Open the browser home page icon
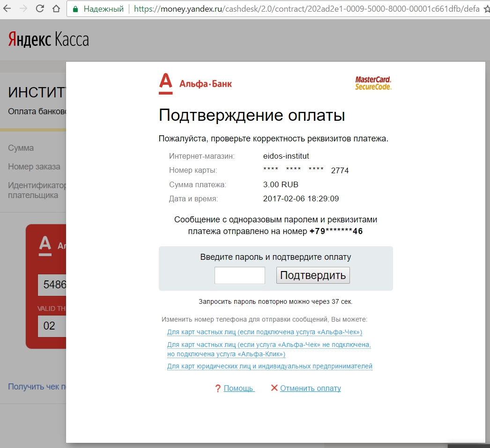The width and height of the screenshot is (490, 448). [x=56, y=8]
